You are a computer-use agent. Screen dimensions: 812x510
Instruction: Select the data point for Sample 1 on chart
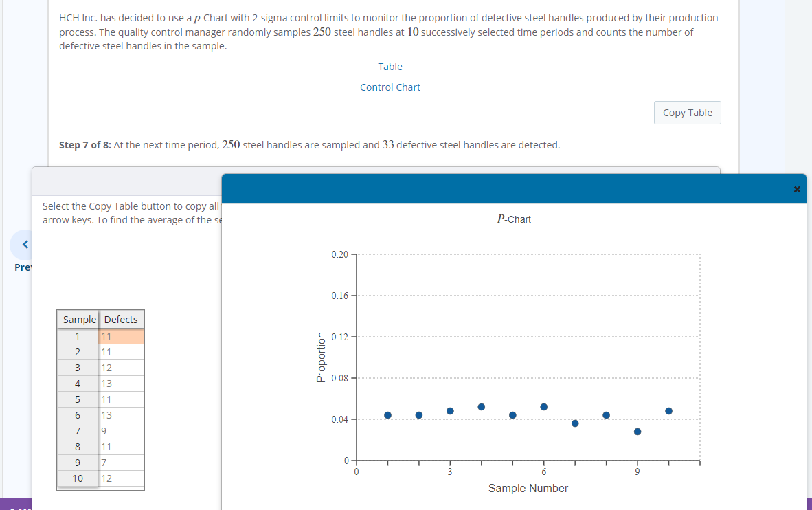click(387, 414)
